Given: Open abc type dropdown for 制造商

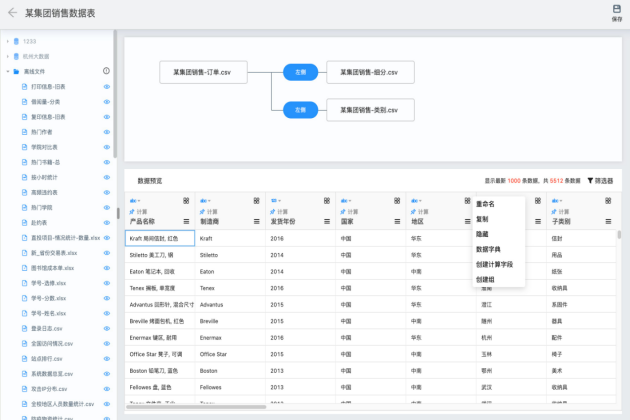Looking at the screenshot, I should tap(205, 201).
